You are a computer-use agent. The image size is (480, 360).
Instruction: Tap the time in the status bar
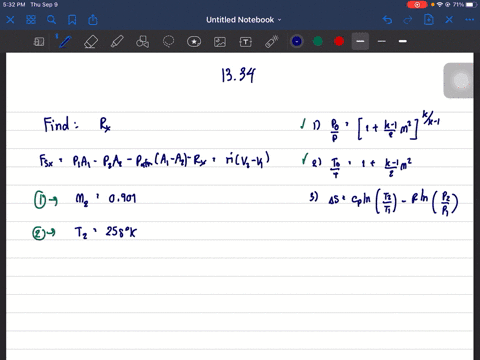coord(14,5)
